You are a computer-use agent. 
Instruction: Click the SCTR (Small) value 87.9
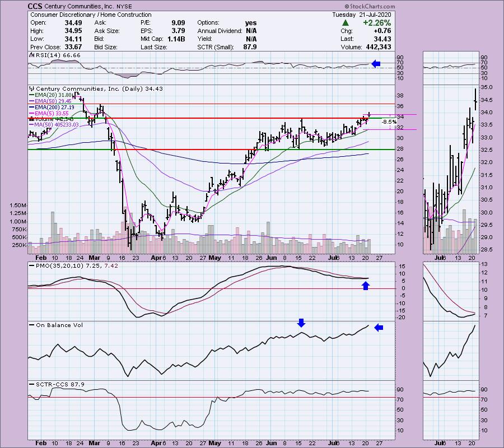coord(250,47)
